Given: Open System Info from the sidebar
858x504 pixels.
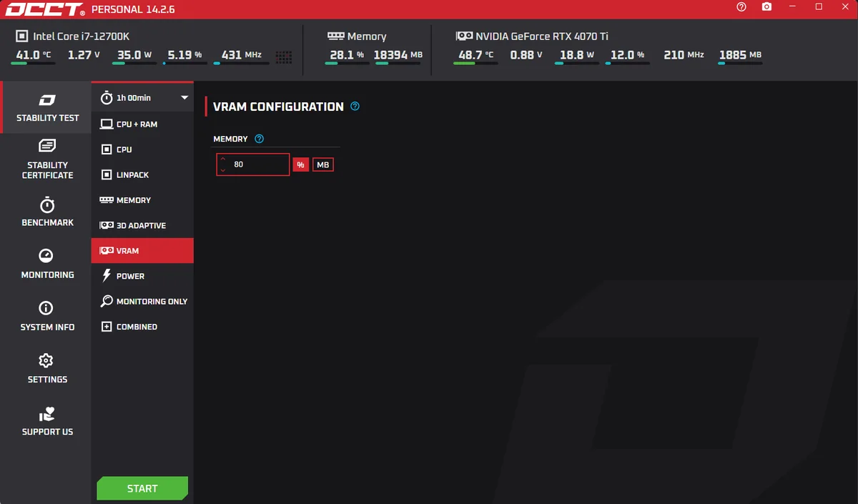Looking at the screenshot, I should 47,316.
